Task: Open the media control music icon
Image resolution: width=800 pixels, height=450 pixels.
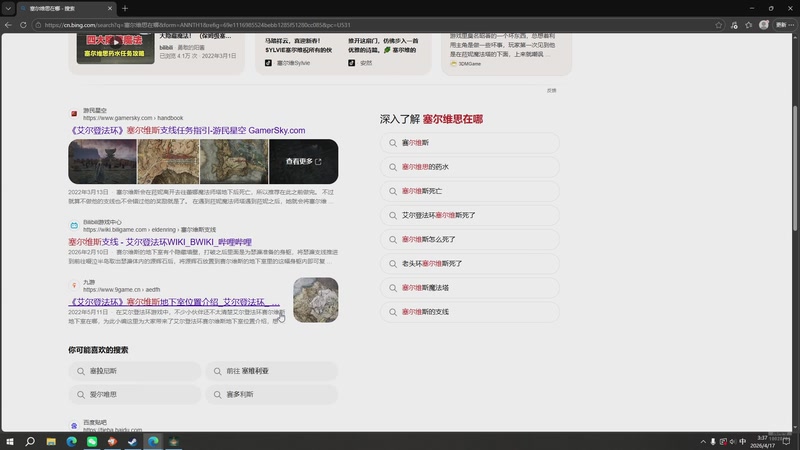Action: 734,24
